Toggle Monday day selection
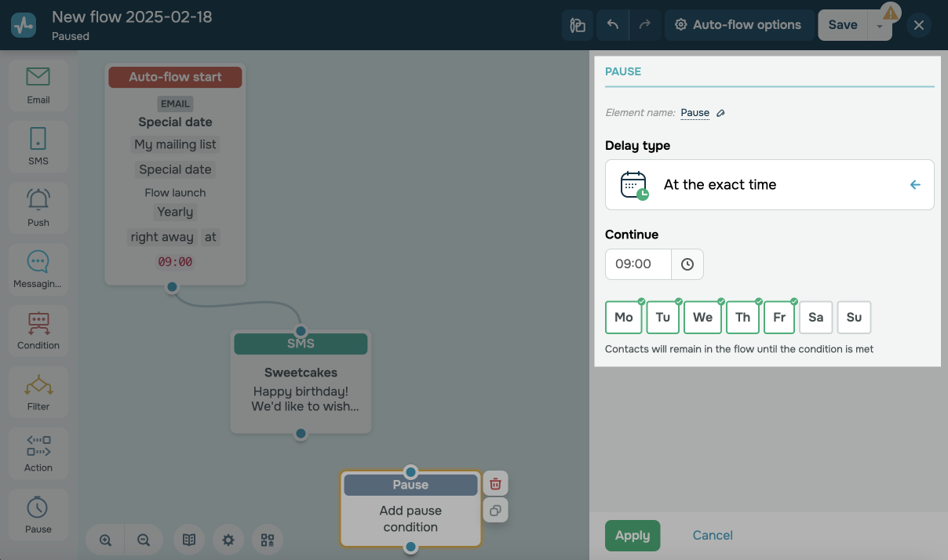Image resolution: width=948 pixels, height=560 pixels. pos(624,317)
